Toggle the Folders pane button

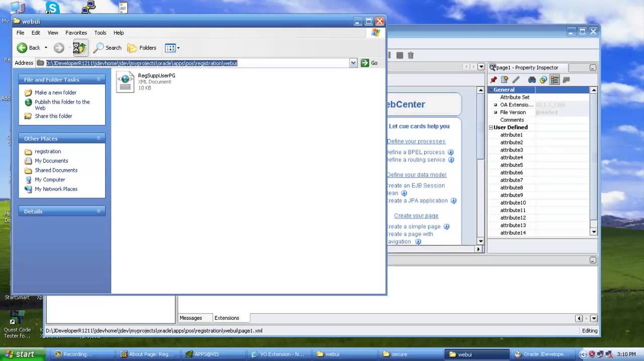(x=142, y=48)
